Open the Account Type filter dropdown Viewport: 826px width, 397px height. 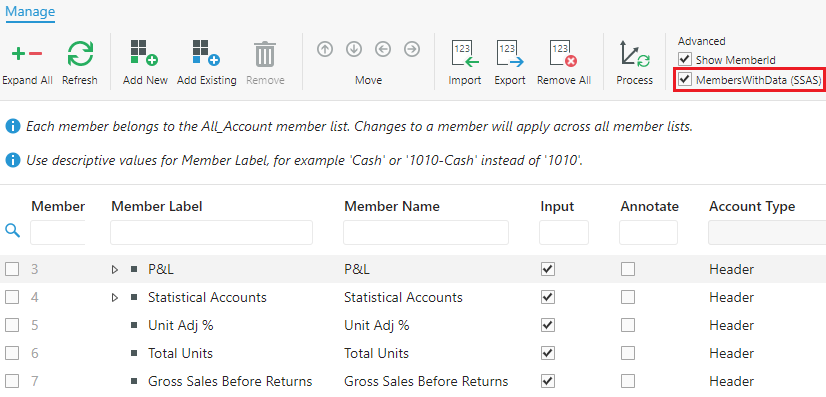point(767,233)
